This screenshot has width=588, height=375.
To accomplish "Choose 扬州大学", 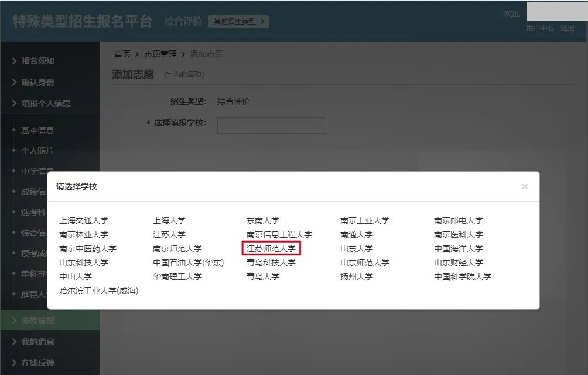I will [357, 277].
